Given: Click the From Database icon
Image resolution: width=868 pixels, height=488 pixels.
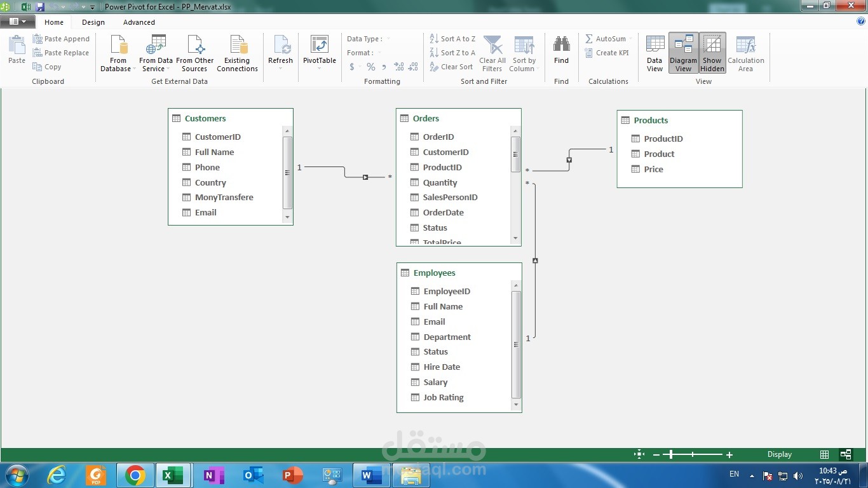Looking at the screenshot, I should [x=118, y=53].
